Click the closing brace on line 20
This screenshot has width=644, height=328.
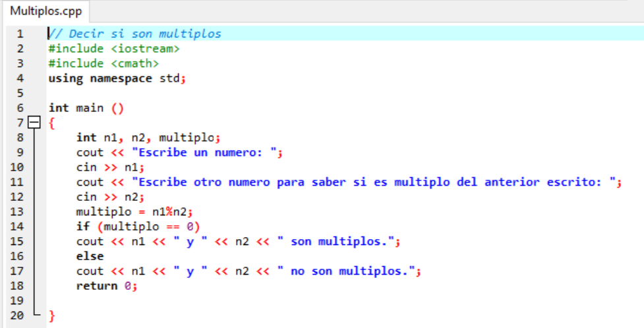[x=52, y=315]
